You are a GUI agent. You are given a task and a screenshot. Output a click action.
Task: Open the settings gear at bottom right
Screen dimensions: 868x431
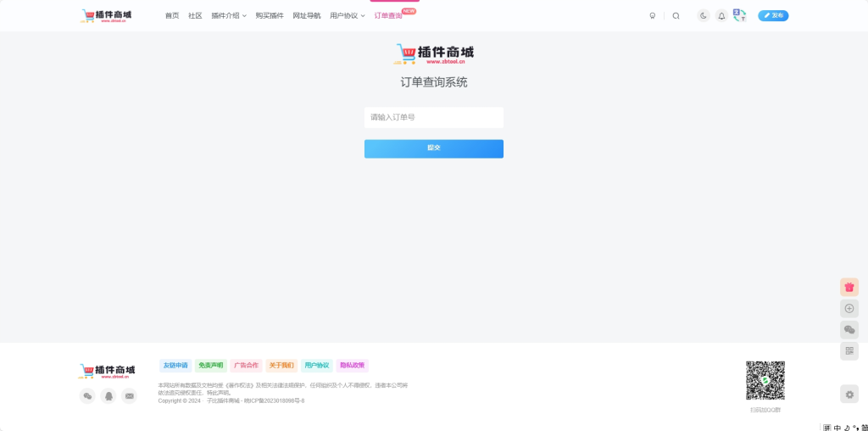click(x=849, y=394)
